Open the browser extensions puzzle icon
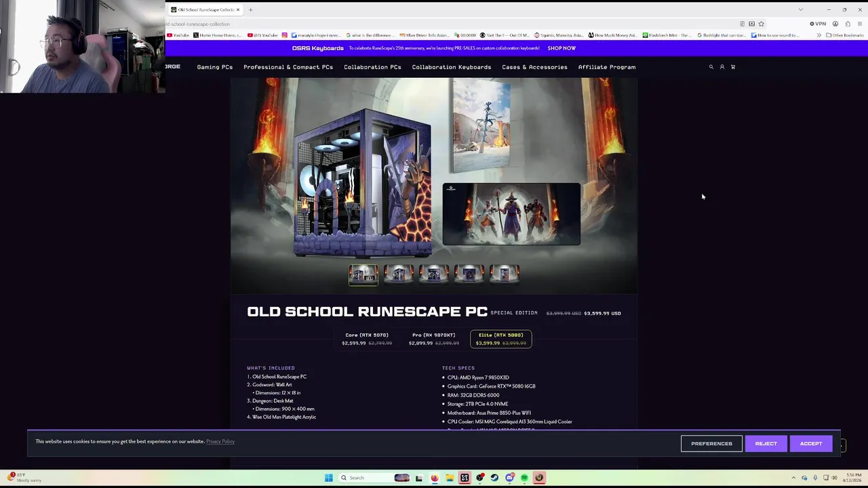868x488 pixels. [x=848, y=24]
